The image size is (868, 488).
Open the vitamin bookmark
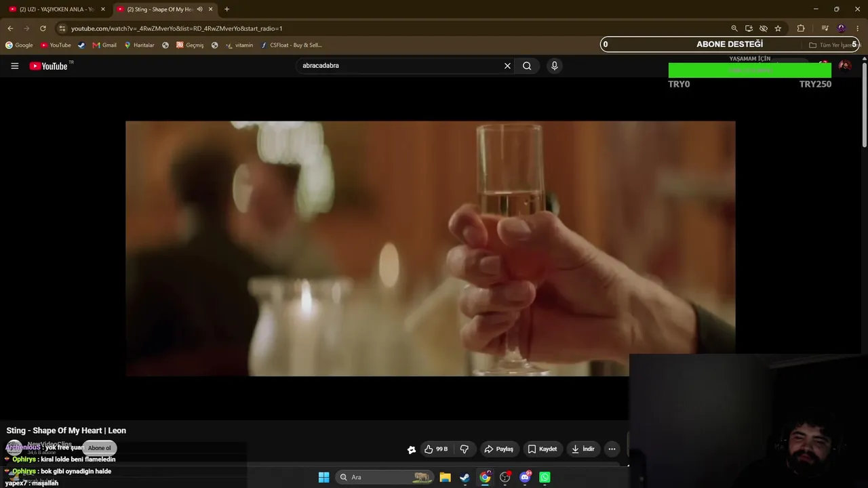pos(239,45)
